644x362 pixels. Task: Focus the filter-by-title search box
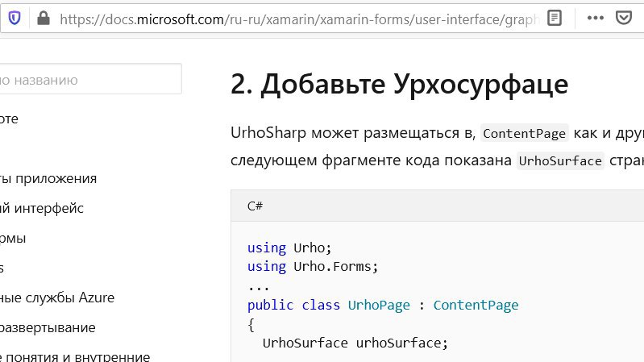tap(91, 79)
